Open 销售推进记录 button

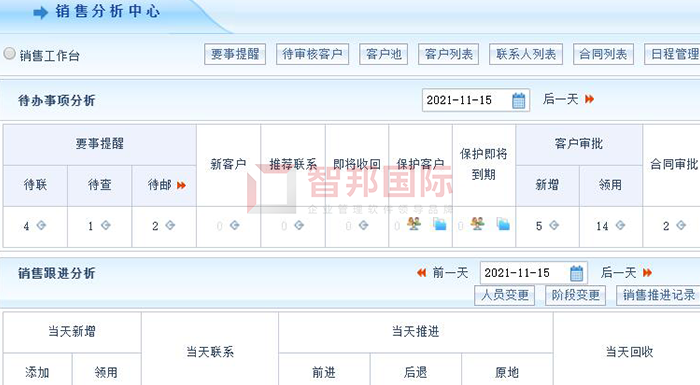coord(658,295)
